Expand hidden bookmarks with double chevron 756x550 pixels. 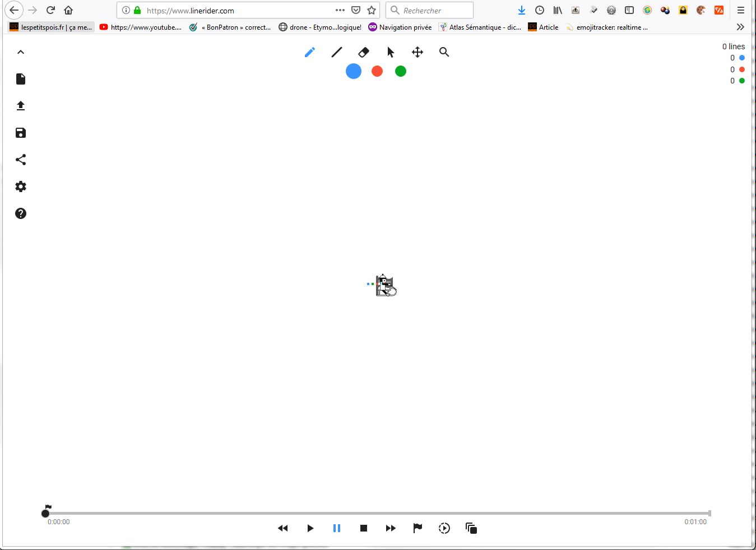point(740,27)
